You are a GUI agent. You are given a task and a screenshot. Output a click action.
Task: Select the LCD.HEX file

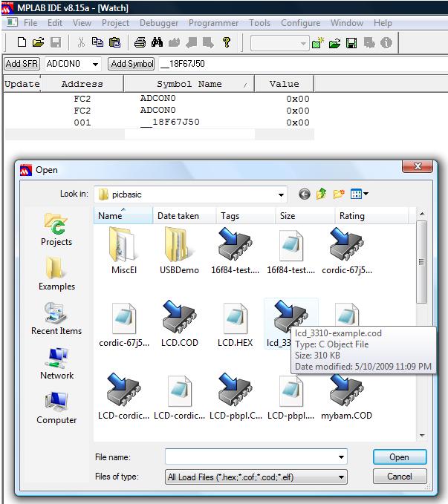pos(236,324)
